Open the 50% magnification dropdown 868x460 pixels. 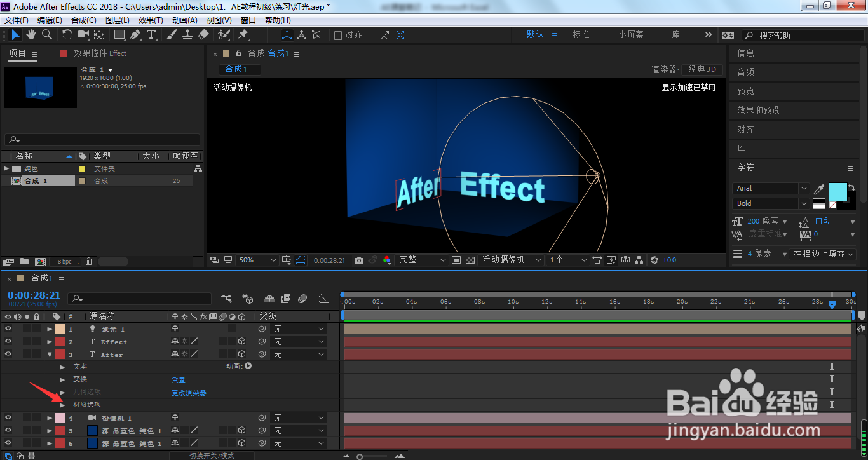257,260
